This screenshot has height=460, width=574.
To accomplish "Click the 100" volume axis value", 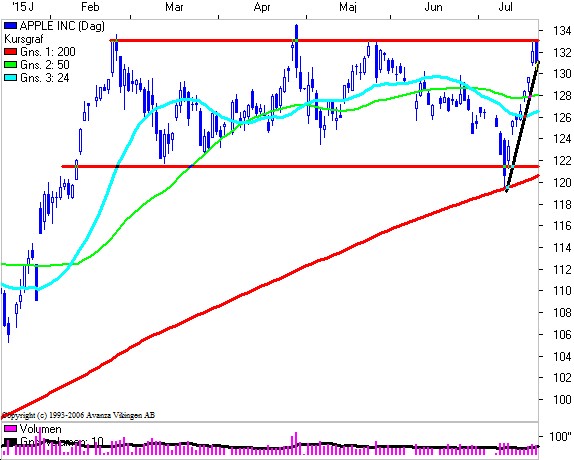I will point(560,436).
